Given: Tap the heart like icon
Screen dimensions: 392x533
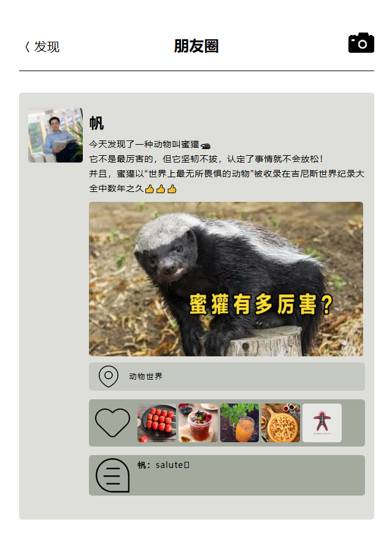Looking at the screenshot, I should 112,423.
